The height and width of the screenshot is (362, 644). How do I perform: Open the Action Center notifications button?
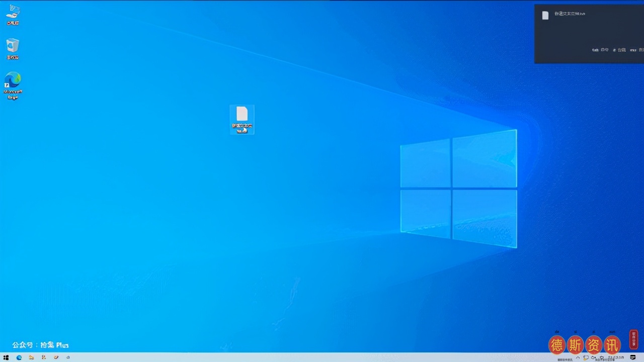(x=633, y=357)
